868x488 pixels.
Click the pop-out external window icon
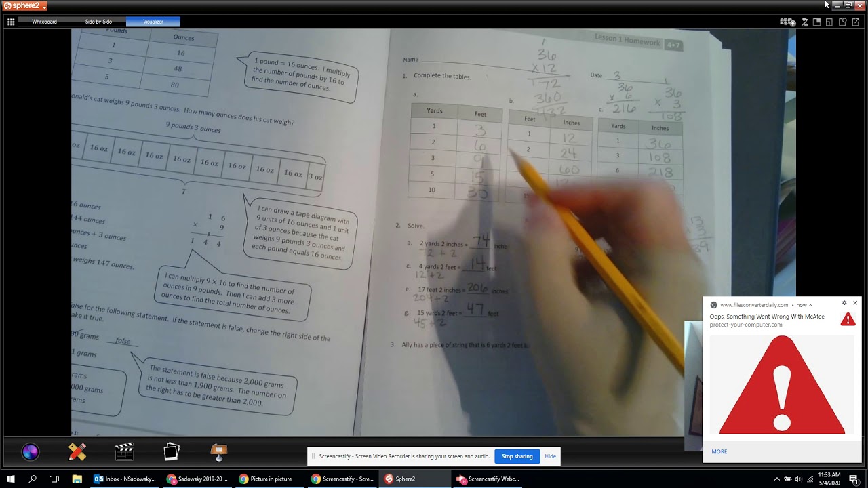pos(856,22)
